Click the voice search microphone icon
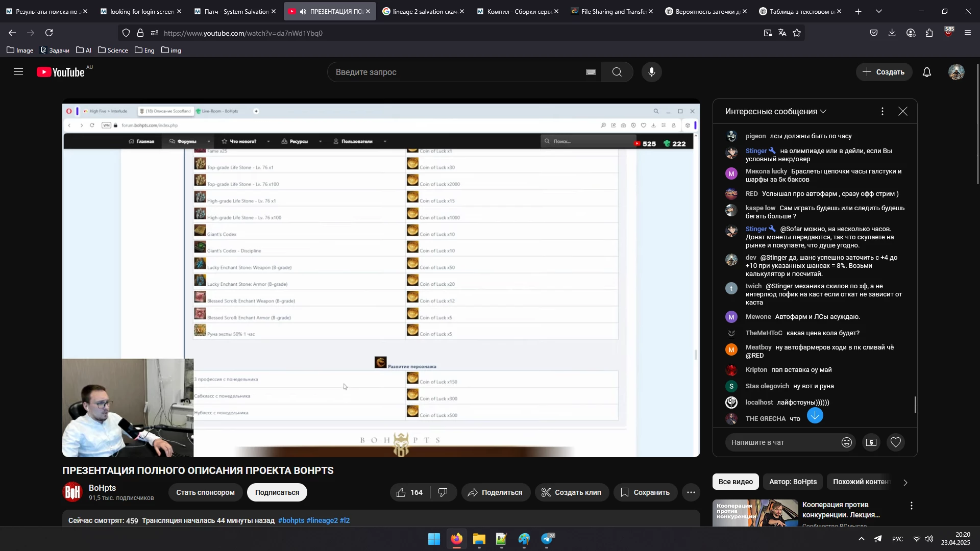The height and width of the screenshot is (551, 980). tap(651, 72)
